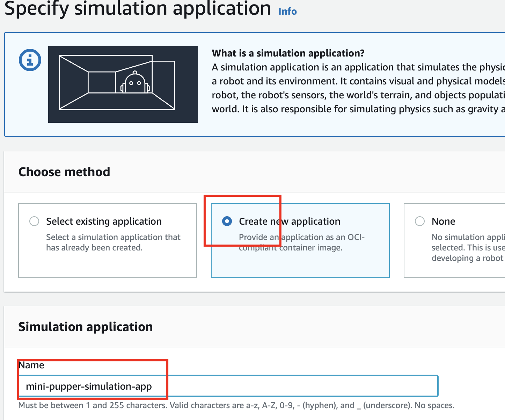The width and height of the screenshot is (505, 420).
Task: Select the 'Create new application' radio button
Action: point(227,221)
